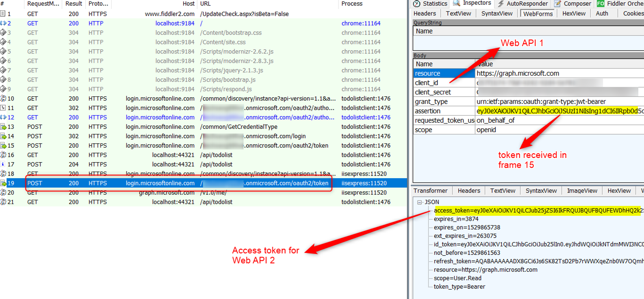Show the response inspector's SyntaxView tab
This screenshot has height=299, width=644.
(541, 191)
